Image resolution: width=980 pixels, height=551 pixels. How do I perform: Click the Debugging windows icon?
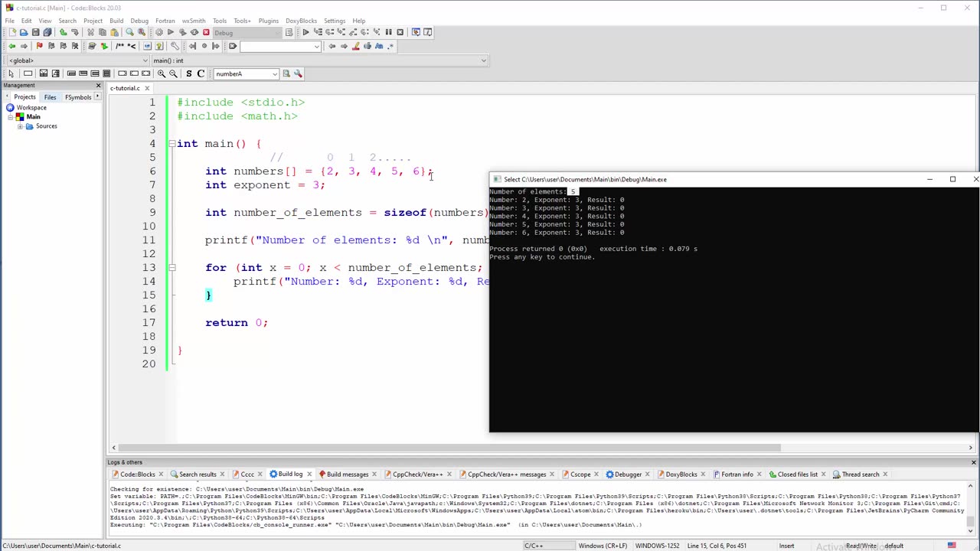416,32
